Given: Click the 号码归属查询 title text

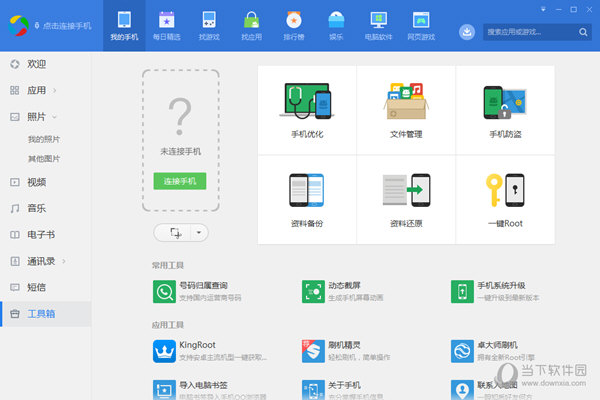Looking at the screenshot, I should click(203, 286).
